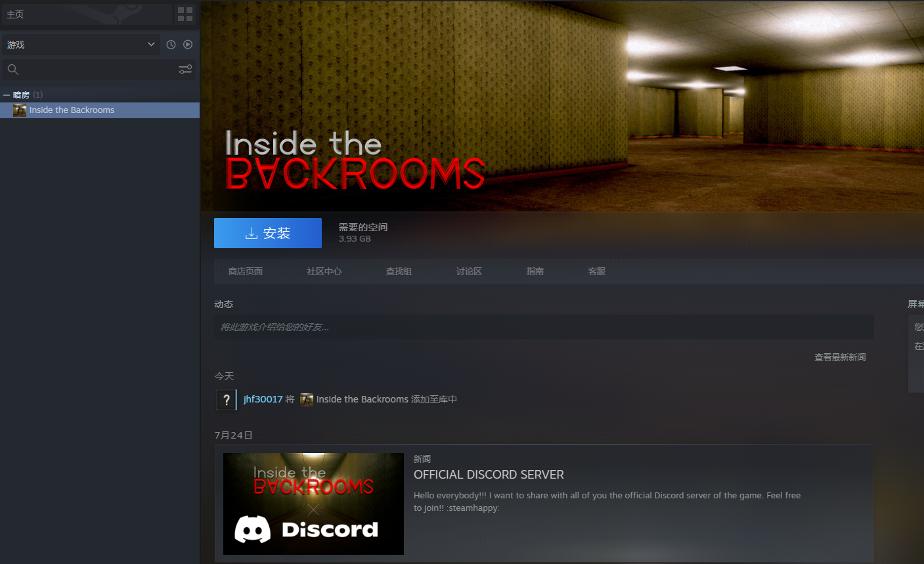The image size is (924, 564).
Task: Collapse the 暗房 collection category
Action: tap(7, 95)
